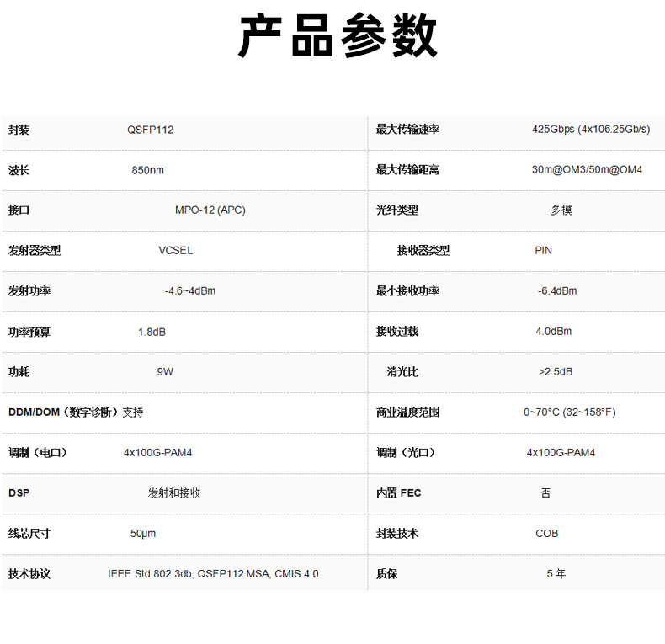Click the 0~70°C (32~158°F) temperature value
The height and width of the screenshot is (644, 665).
tap(569, 412)
